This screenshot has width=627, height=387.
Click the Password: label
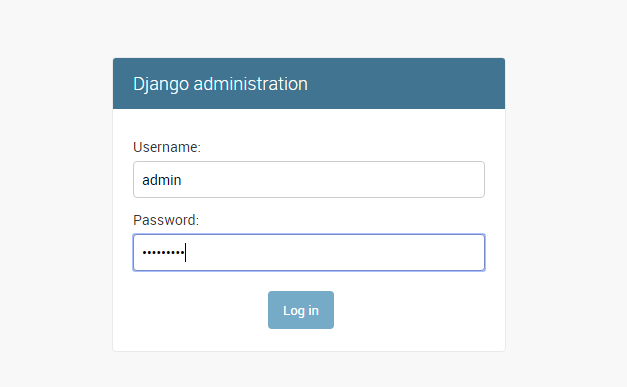tap(166, 220)
